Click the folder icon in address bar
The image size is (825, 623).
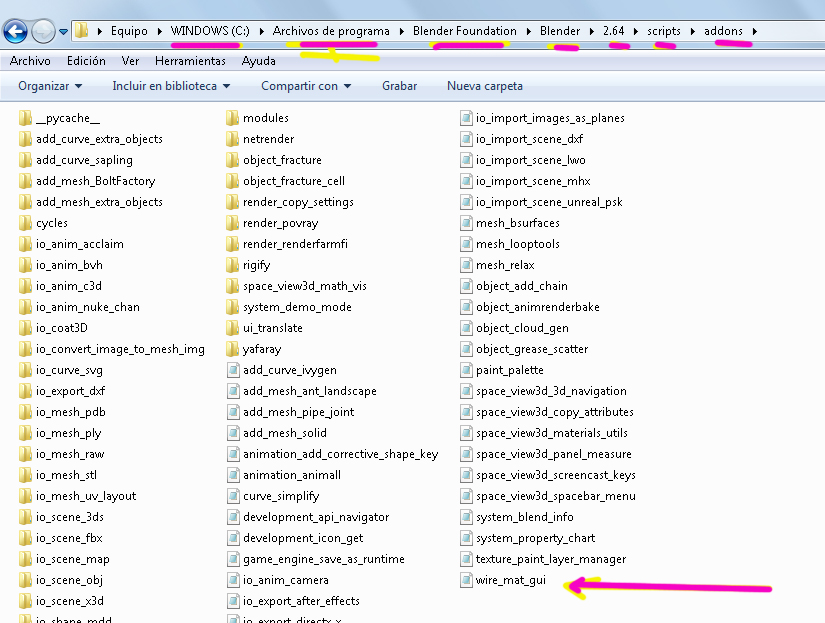point(81,31)
